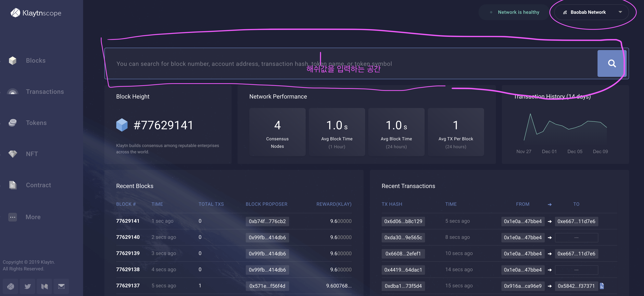Viewport: 644px width, 296px height.
Task: Click the email envelope icon in footer
Action: (x=61, y=286)
